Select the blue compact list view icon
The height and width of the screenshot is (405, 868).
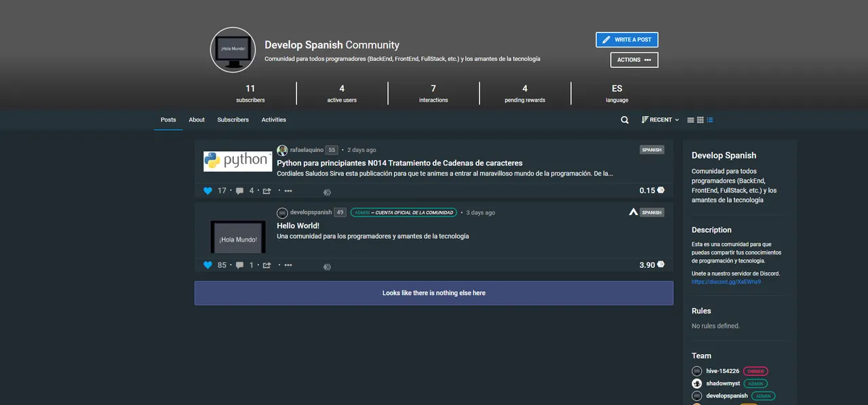tap(710, 120)
